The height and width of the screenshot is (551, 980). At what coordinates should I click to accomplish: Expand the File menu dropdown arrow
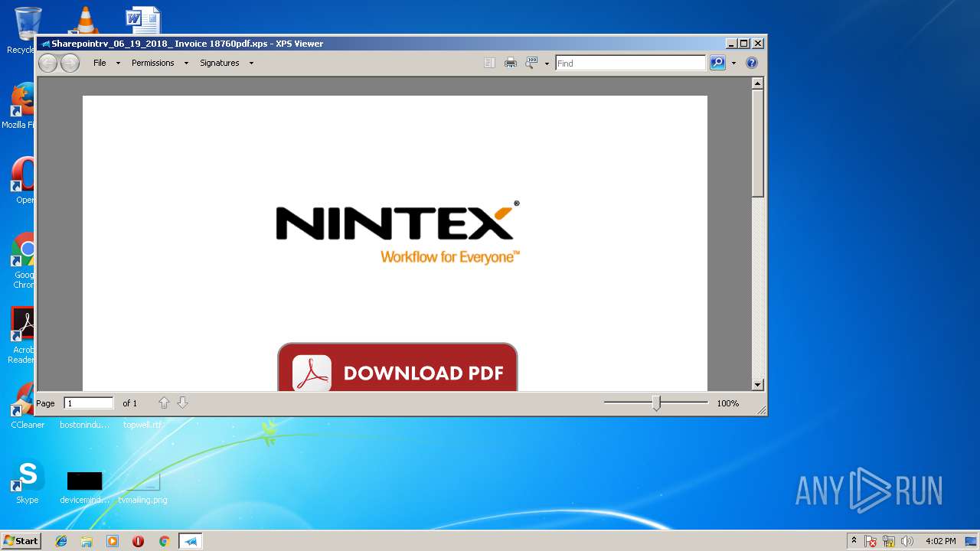pyautogui.click(x=118, y=64)
